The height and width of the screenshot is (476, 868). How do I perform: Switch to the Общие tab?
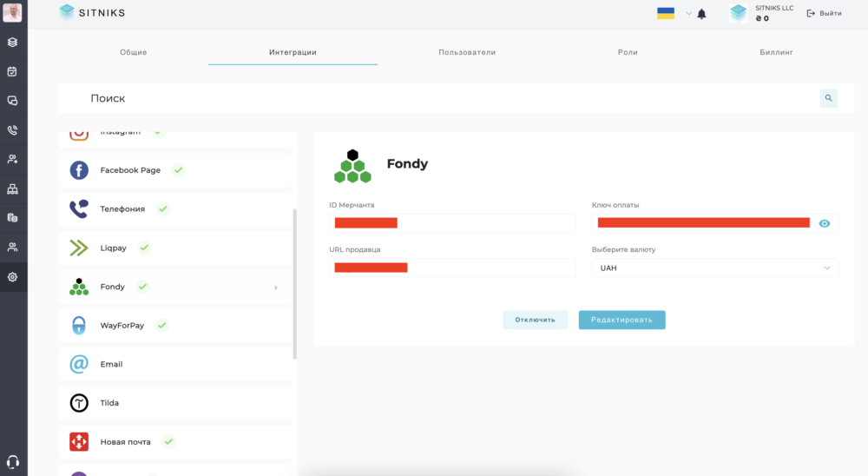pos(134,52)
